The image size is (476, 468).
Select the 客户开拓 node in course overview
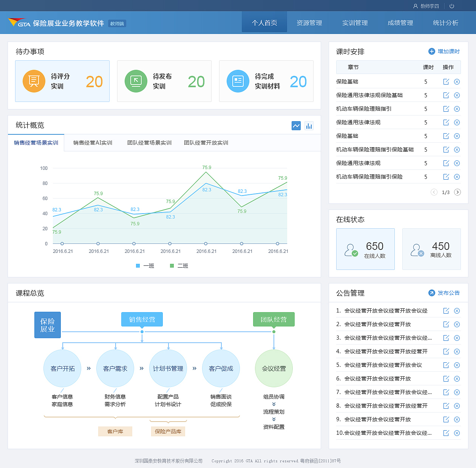point(62,368)
